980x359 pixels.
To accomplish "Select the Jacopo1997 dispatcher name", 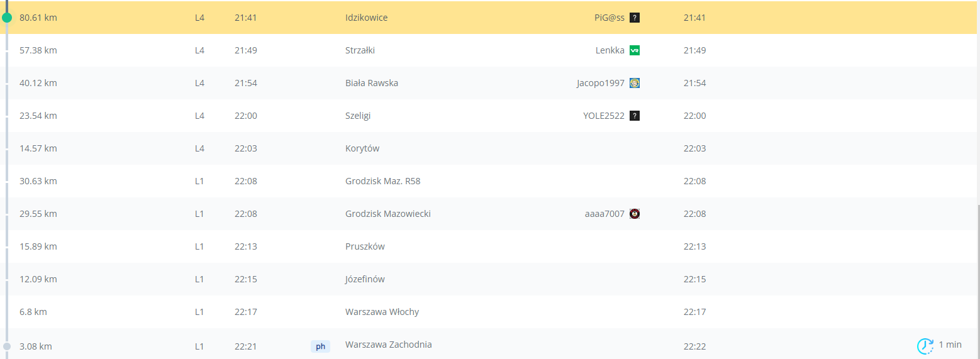I will (600, 83).
